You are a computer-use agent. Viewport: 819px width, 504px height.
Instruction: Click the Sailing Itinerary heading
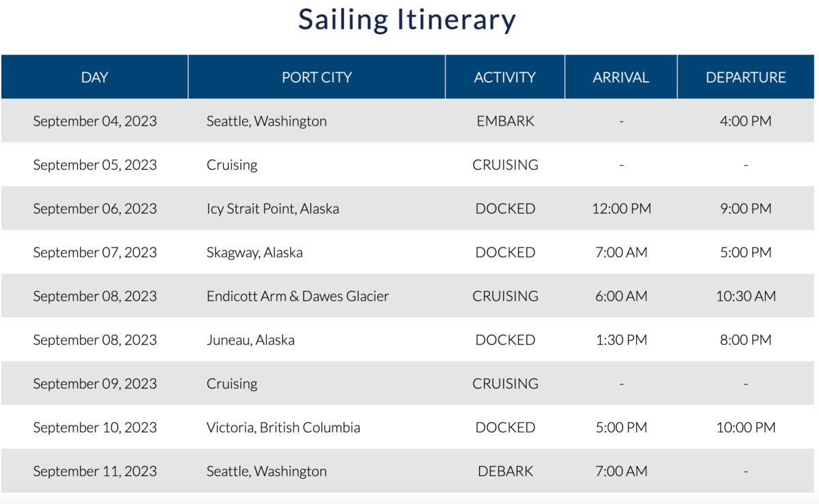pos(407,19)
